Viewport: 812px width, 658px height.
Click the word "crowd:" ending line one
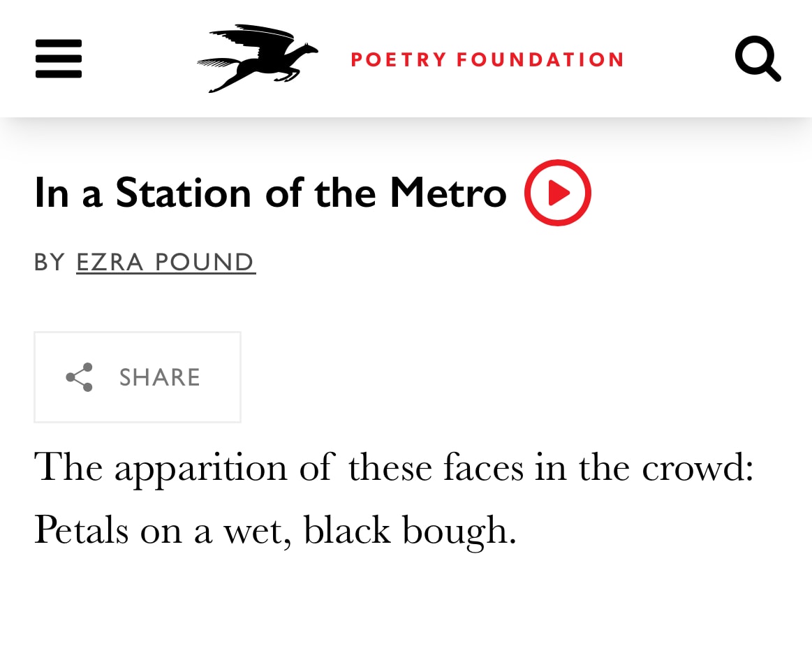pos(697,467)
